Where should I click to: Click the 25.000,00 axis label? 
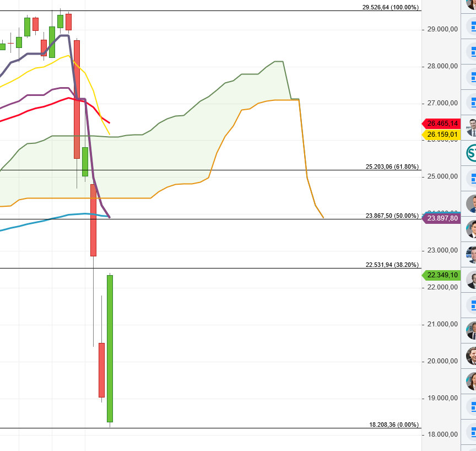442,176
